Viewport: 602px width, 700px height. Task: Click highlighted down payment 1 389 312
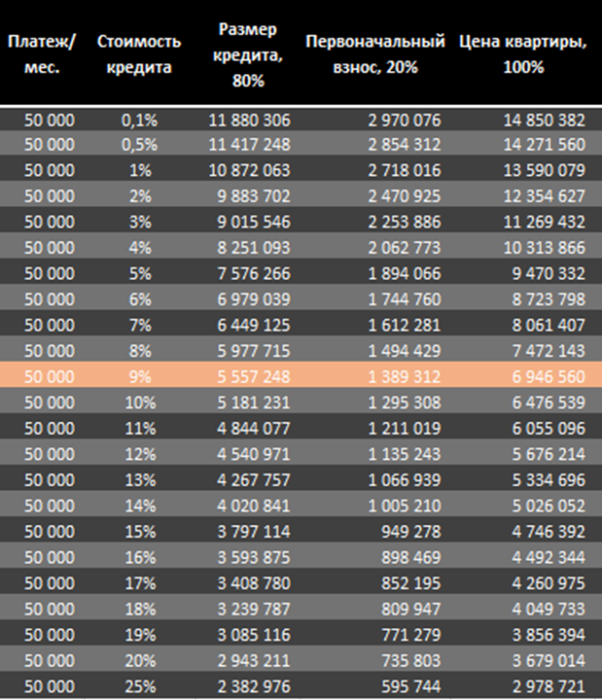(405, 377)
